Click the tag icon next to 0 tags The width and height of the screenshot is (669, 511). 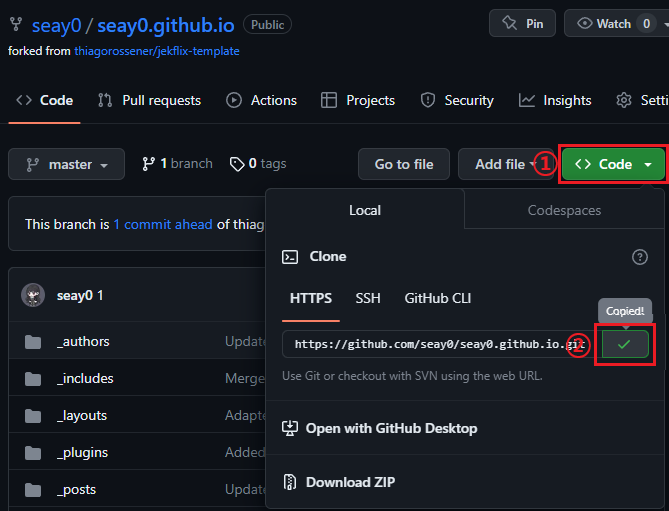[237, 164]
